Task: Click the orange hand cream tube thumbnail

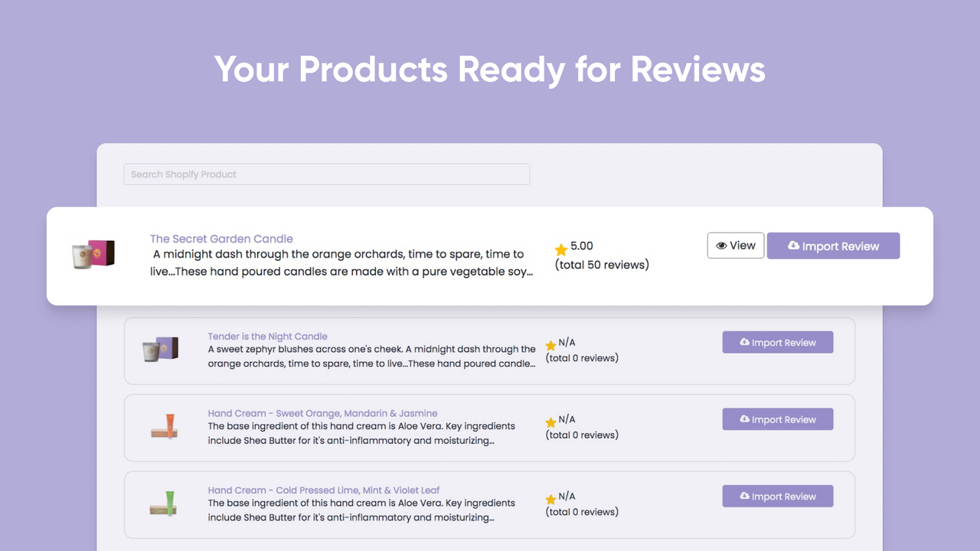Action: [164, 428]
